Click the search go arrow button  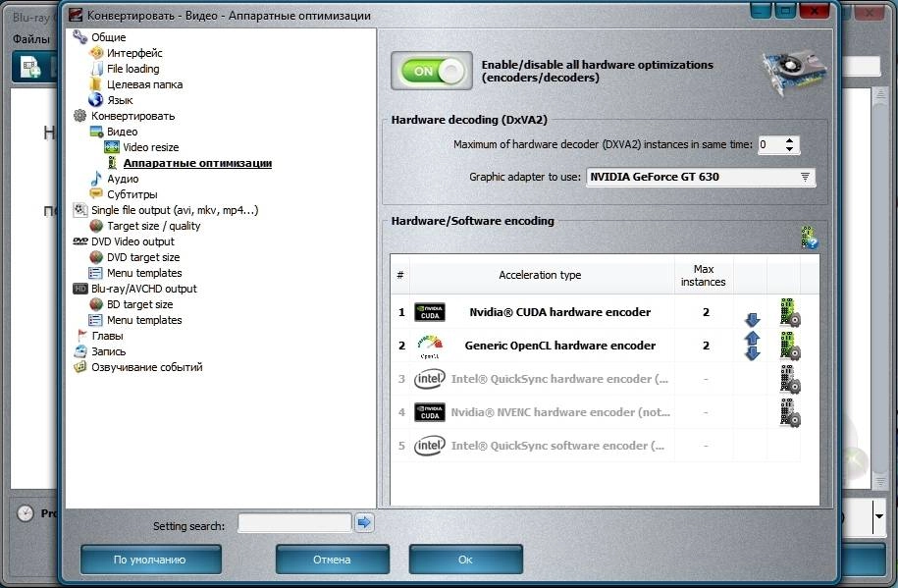click(364, 522)
